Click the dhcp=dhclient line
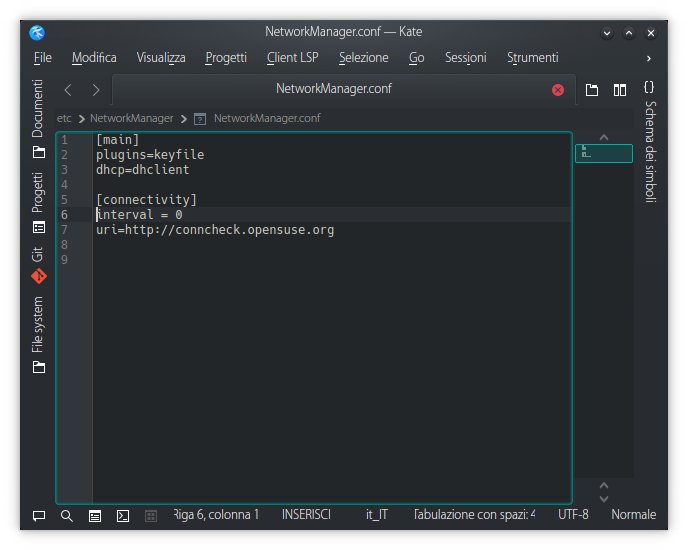The height and width of the screenshot is (550, 688). click(143, 170)
